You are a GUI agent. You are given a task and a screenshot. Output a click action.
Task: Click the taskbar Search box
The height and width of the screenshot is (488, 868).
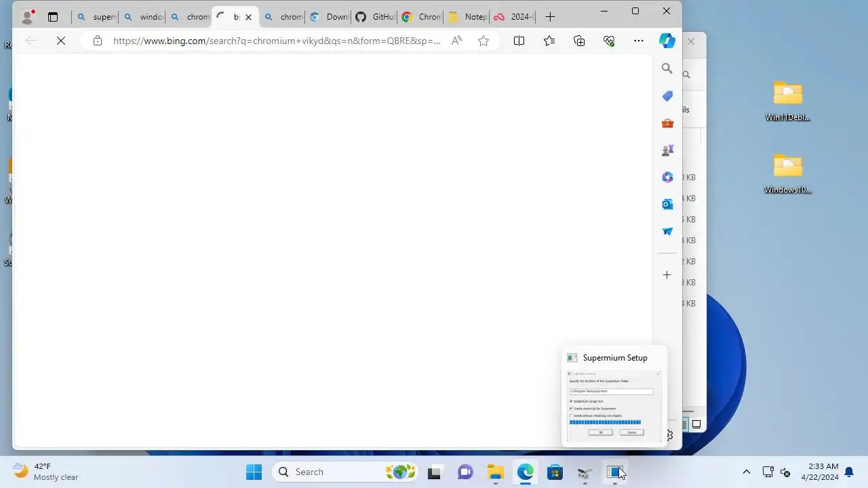(x=345, y=472)
